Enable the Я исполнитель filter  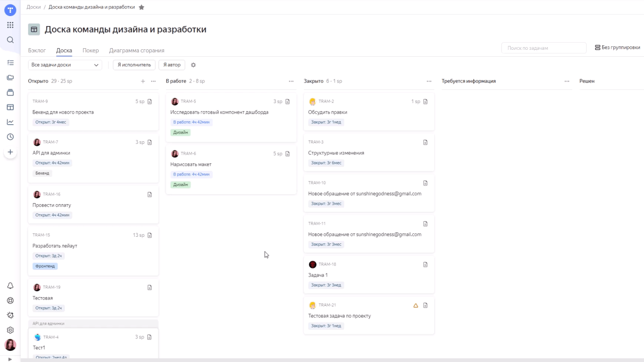[x=133, y=64]
